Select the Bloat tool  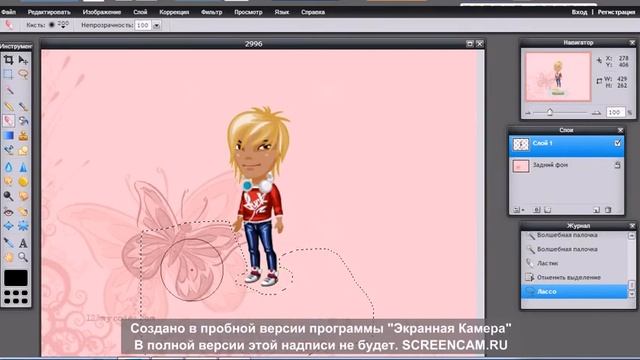9,226
